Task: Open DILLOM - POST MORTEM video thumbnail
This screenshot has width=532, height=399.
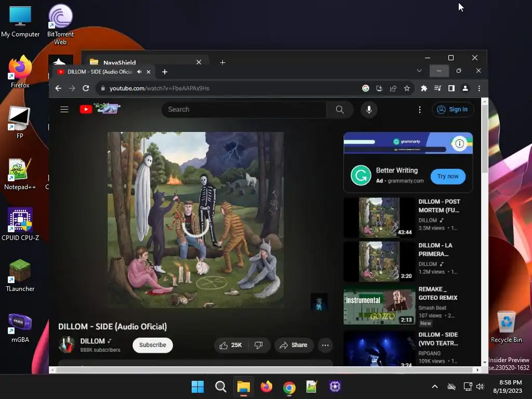Action: pos(379,218)
